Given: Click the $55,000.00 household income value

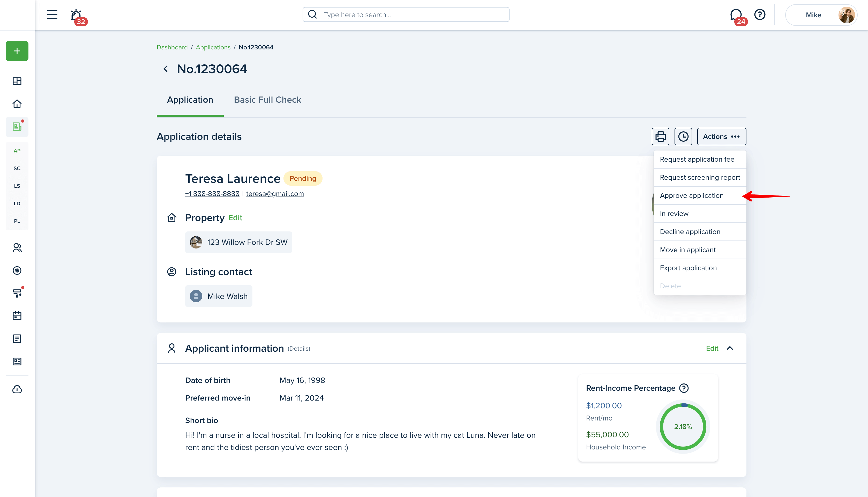Looking at the screenshot, I should click(x=607, y=434).
